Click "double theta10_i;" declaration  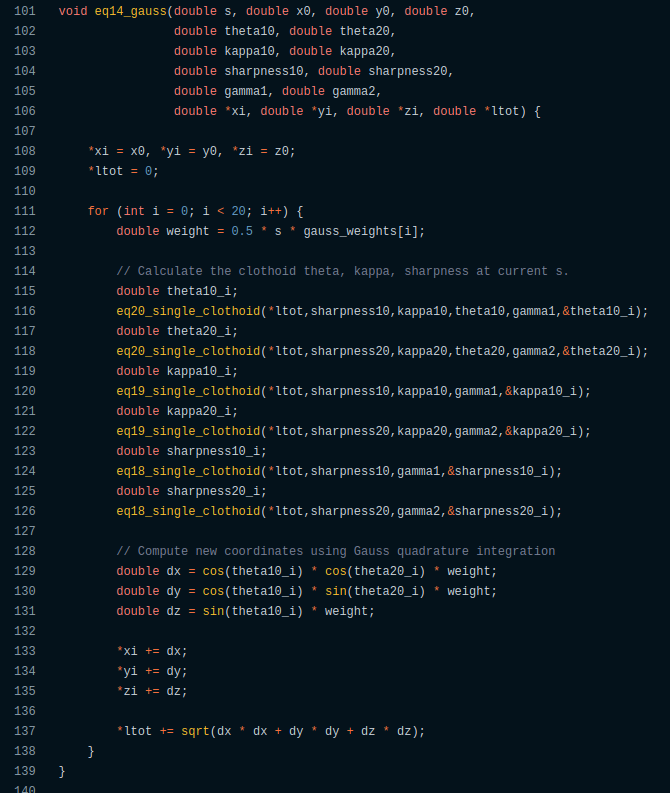click(x=177, y=291)
